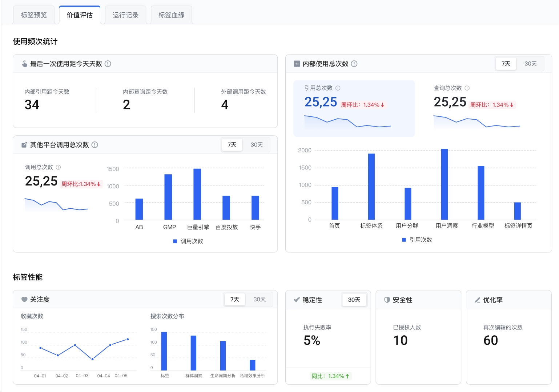This screenshot has width=559, height=392.
Task: Click the 30天 selector in 稳定性 card
Action: [x=354, y=300]
